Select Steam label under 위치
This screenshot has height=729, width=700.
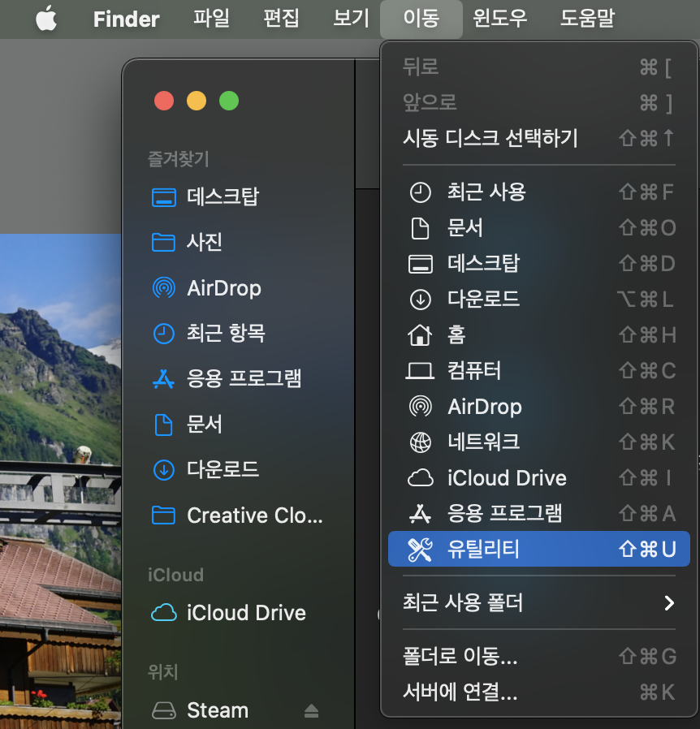[217, 710]
